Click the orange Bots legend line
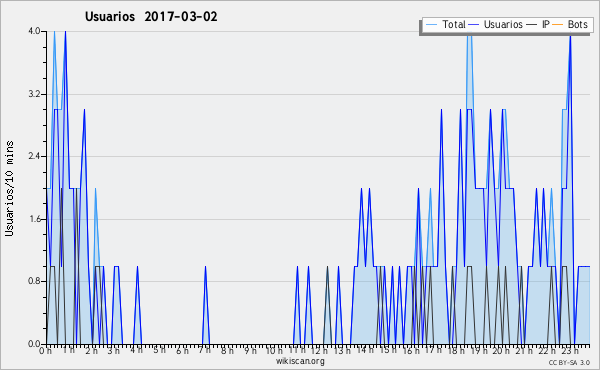 tap(558, 25)
